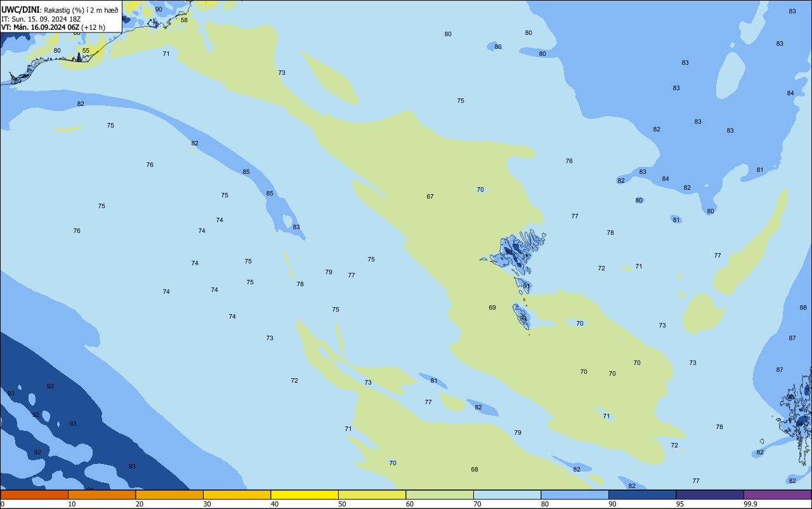Image resolution: width=812 pixels, height=509 pixels.
Task: Click the 60–70 light green legend swatch
Action: [x=440, y=494]
